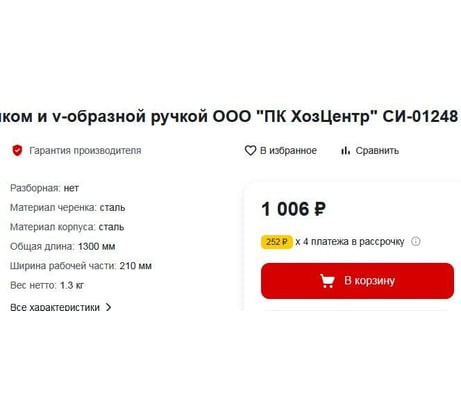Add the product to cart with 'В корзину'
The height and width of the screenshot is (415, 461).
(x=357, y=281)
